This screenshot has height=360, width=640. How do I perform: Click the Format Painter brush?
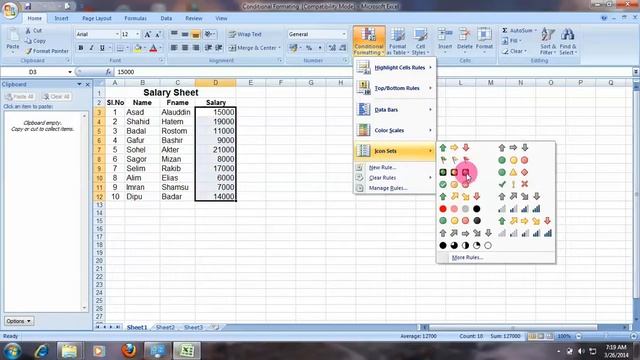(x=28, y=51)
